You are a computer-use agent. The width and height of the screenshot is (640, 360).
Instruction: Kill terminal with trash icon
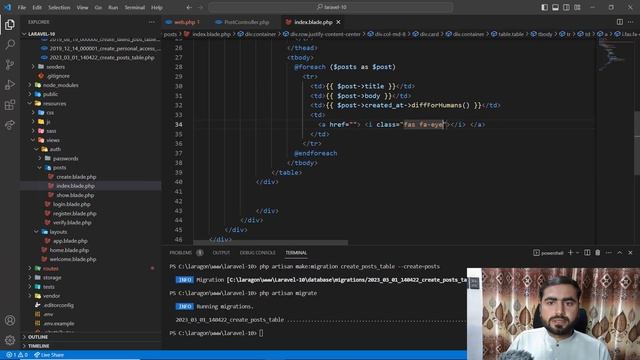tap(598, 253)
